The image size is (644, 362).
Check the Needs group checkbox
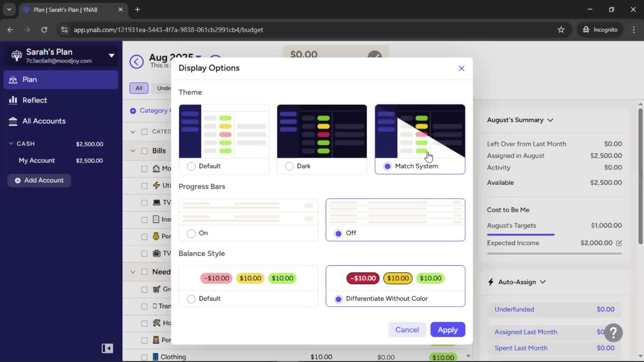tap(144, 272)
